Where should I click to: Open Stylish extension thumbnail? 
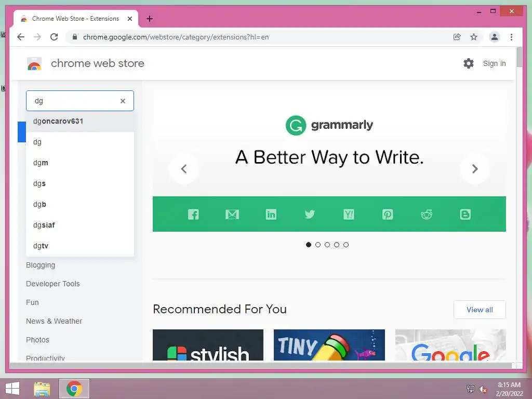(208, 345)
